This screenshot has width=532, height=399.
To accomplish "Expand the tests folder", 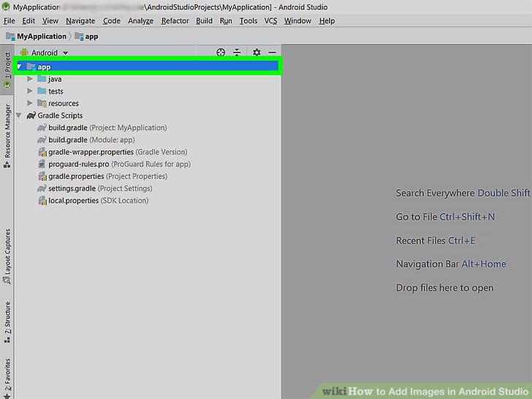I will click(29, 91).
